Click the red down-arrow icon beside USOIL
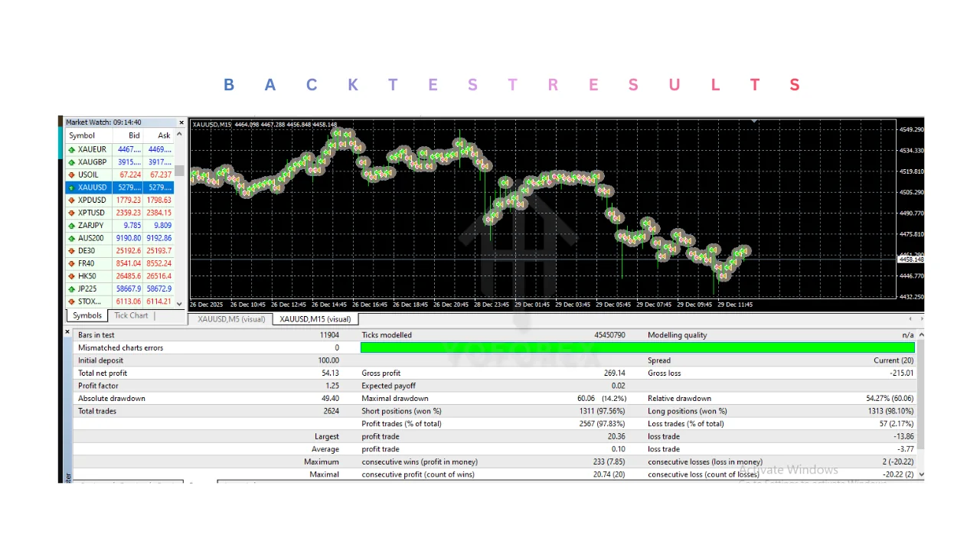Image resolution: width=980 pixels, height=551 pixels. [72, 174]
